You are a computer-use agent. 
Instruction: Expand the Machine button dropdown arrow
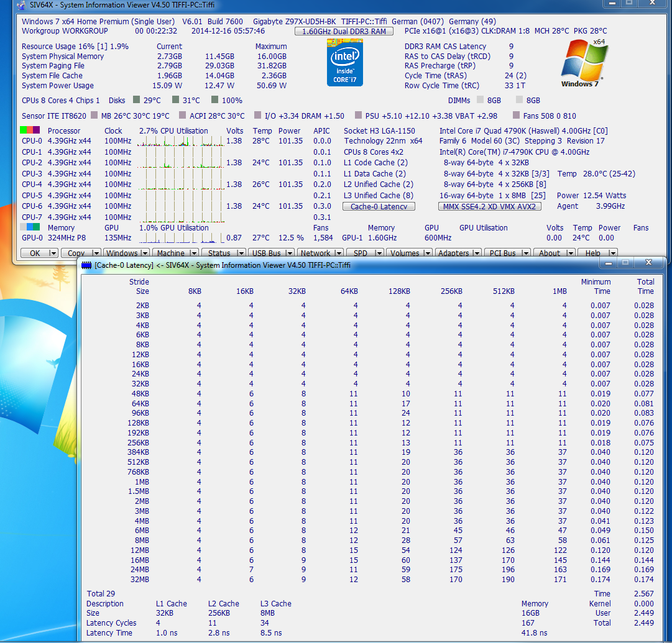tap(194, 253)
